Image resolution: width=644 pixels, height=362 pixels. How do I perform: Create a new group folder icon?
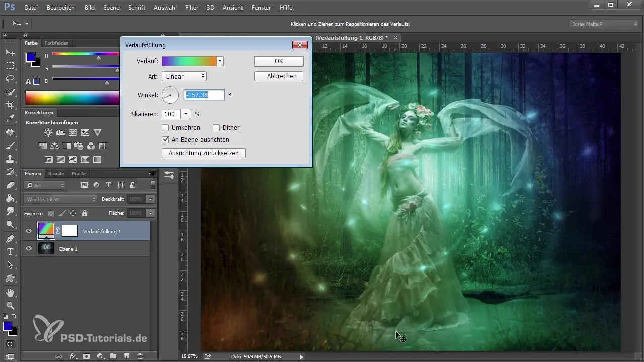tap(113, 356)
